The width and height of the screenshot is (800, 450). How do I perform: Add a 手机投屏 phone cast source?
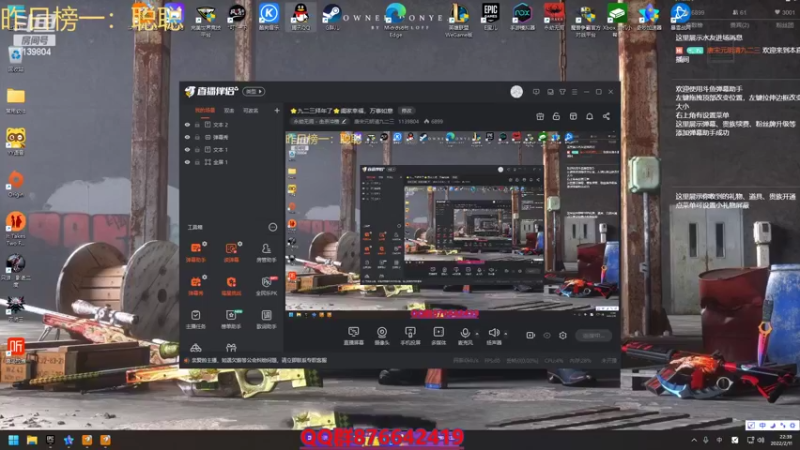click(410, 336)
